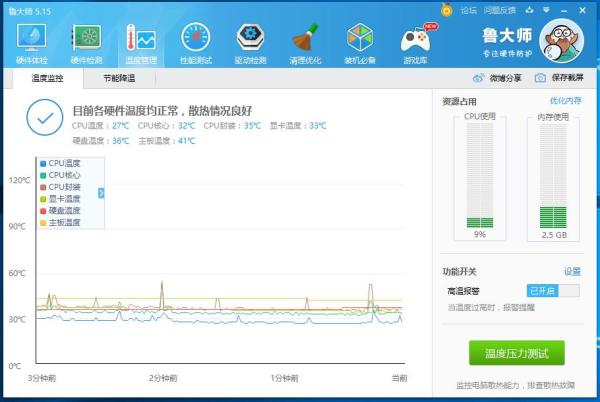Click 优化内存 memory optimize link
The image size is (600, 402).
click(566, 101)
